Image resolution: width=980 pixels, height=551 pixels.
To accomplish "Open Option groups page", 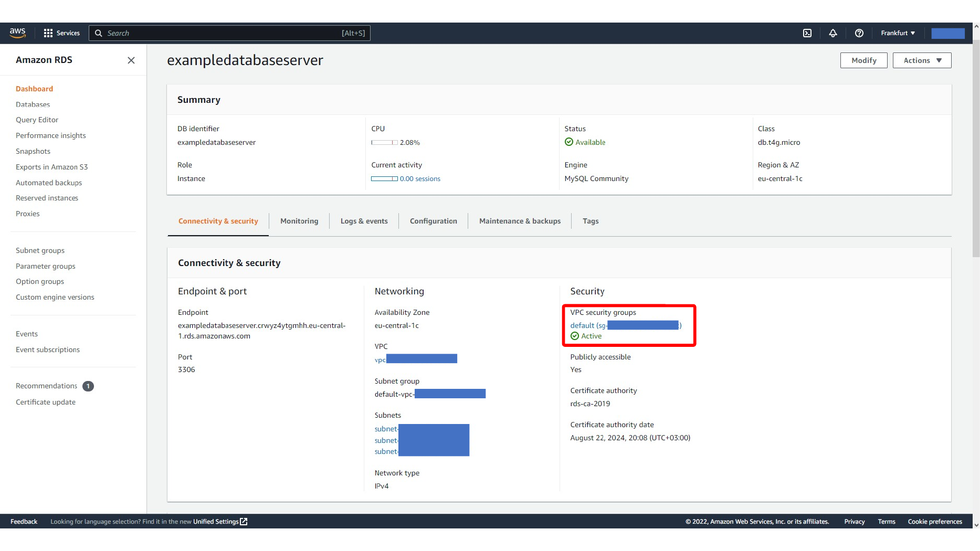I will click(x=40, y=281).
